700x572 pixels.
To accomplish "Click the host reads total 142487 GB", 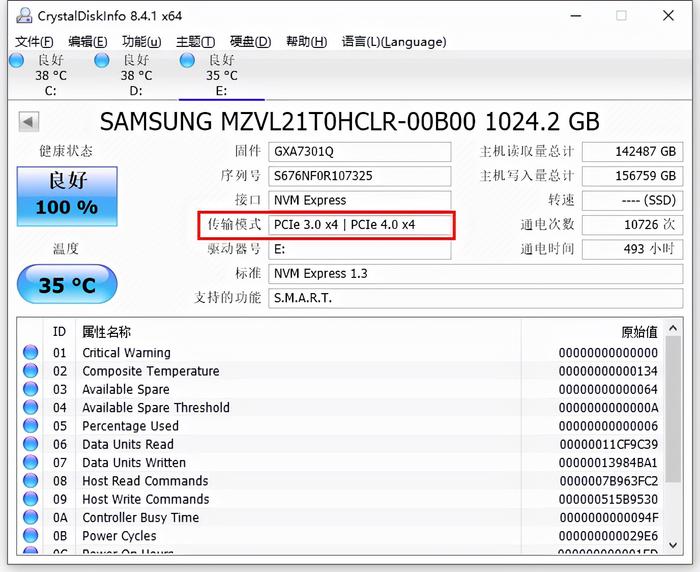I will coord(633,152).
